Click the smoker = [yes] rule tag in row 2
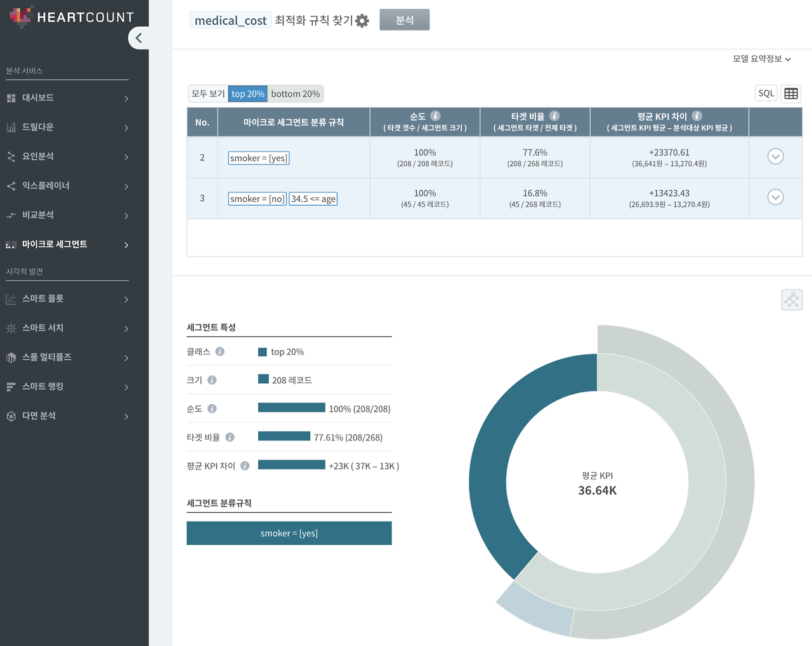 (259, 158)
